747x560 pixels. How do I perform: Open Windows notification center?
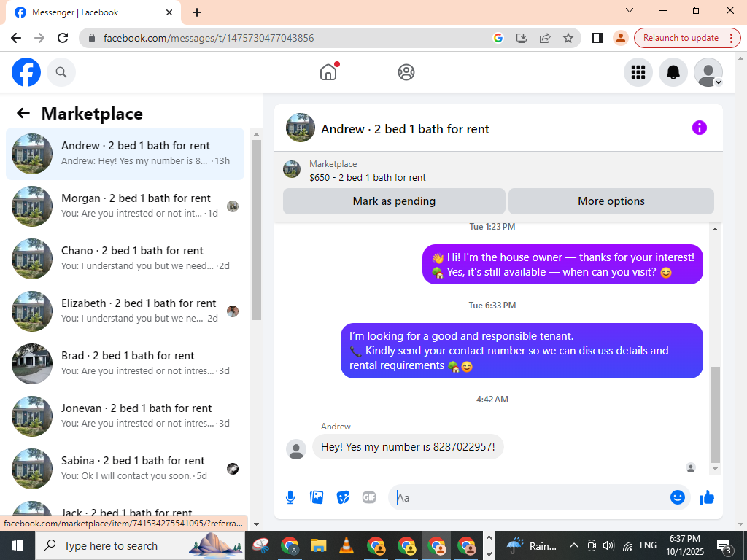click(724, 546)
